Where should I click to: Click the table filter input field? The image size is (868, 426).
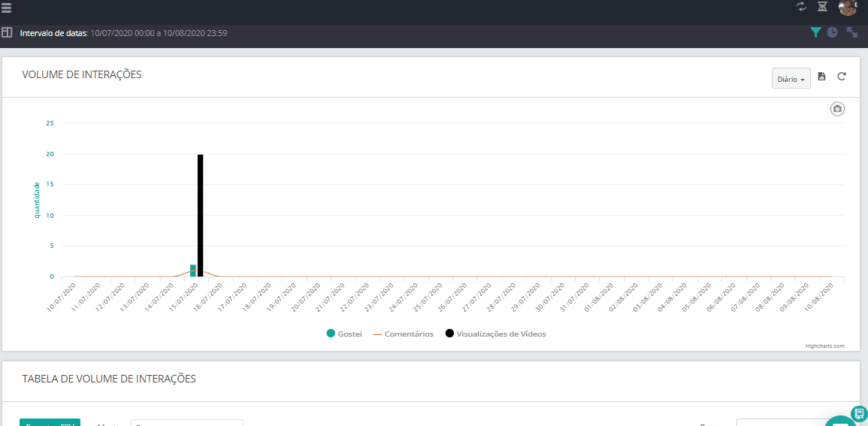click(187, 423)
